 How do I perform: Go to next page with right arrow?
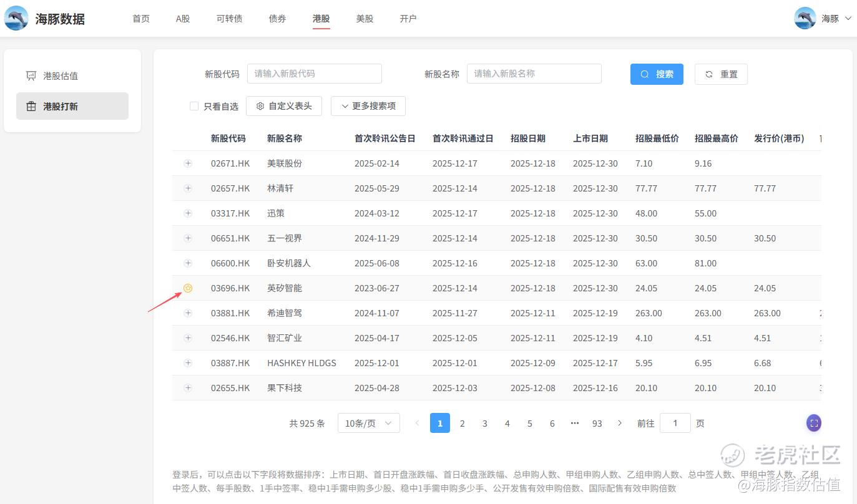(619, 423)
